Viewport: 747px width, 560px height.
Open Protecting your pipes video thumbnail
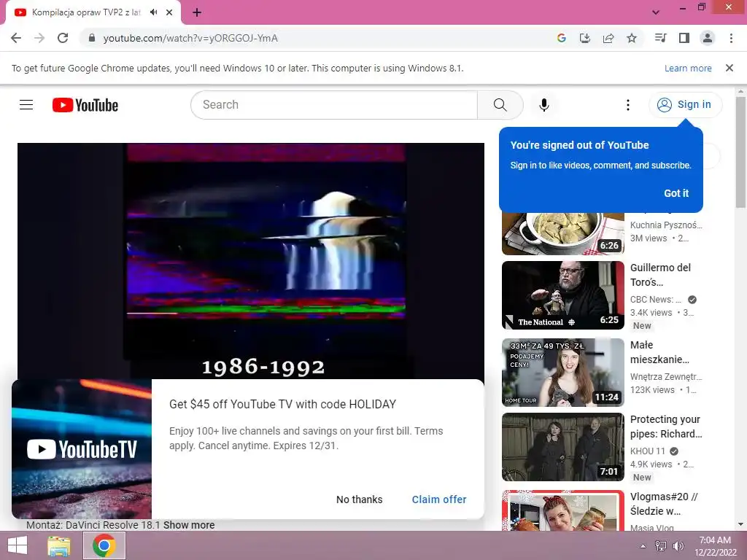click(x=562, y=447)
